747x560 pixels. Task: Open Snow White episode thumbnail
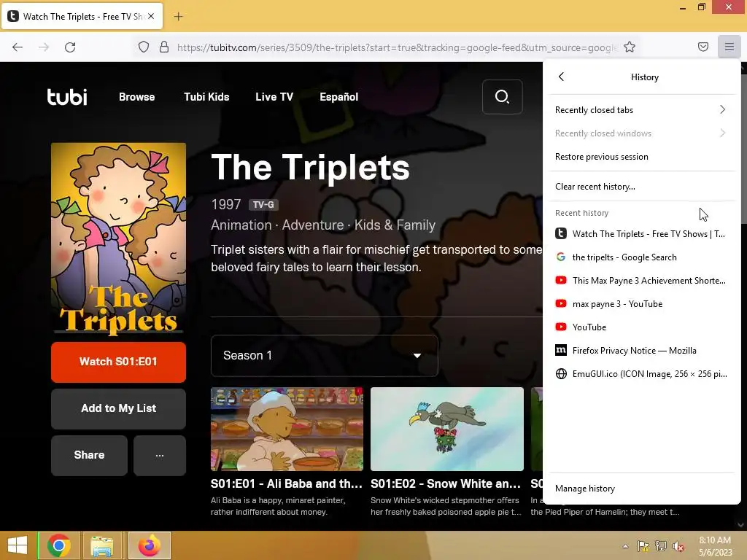(x=447, y=429)
